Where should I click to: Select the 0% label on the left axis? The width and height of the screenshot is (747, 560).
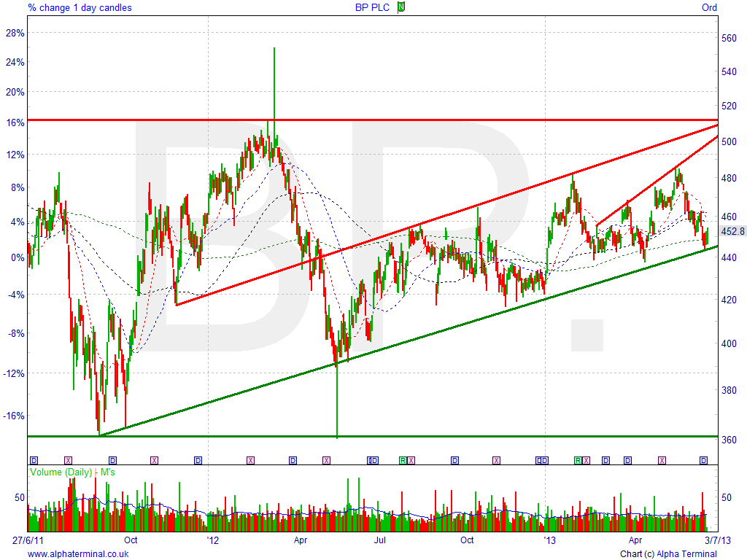(x=18, y=257)
